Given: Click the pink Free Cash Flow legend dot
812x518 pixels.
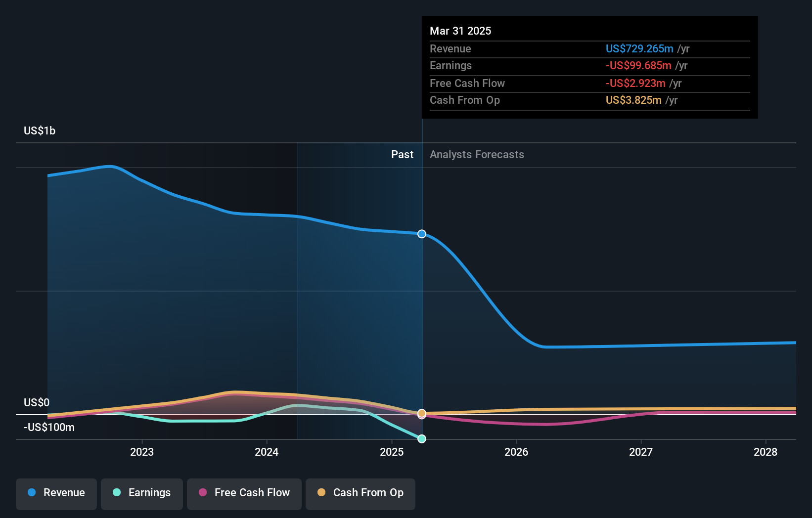Looking at the screenshot, I should 203,492.
